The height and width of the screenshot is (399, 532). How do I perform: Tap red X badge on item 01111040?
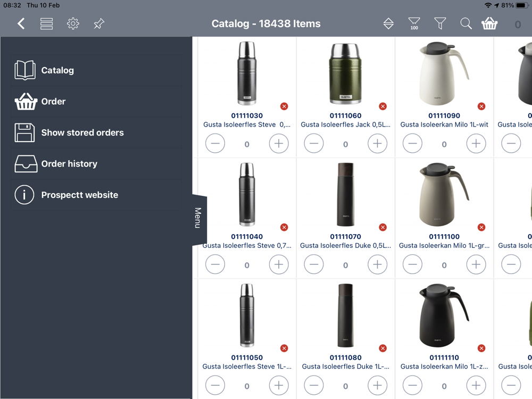coord(284,227)
